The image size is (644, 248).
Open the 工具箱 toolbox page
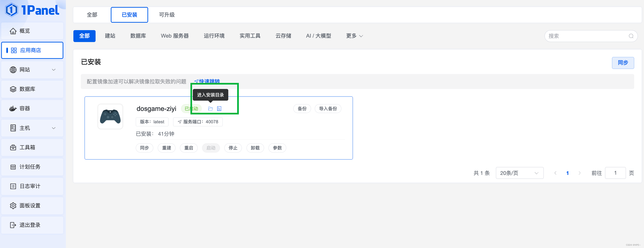point(32,147)
